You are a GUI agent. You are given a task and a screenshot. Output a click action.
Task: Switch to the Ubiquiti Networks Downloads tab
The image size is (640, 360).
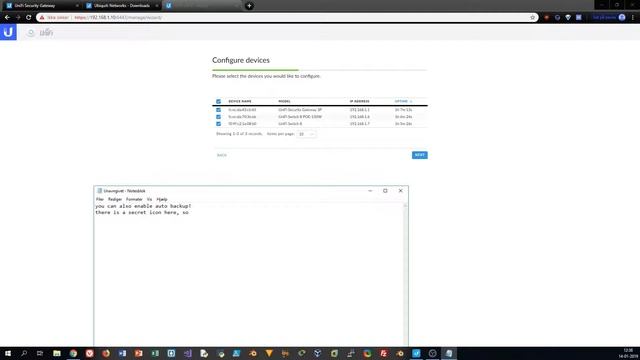point(121,6)
